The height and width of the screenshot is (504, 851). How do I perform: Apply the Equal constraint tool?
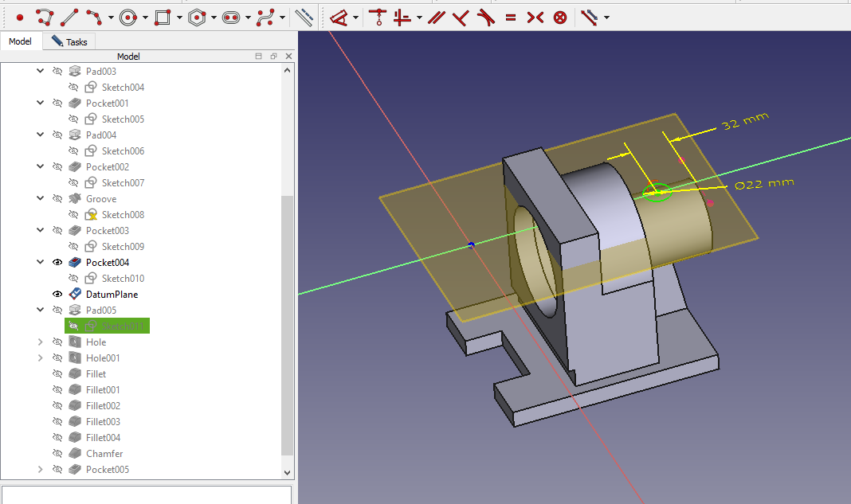[511, 17]
